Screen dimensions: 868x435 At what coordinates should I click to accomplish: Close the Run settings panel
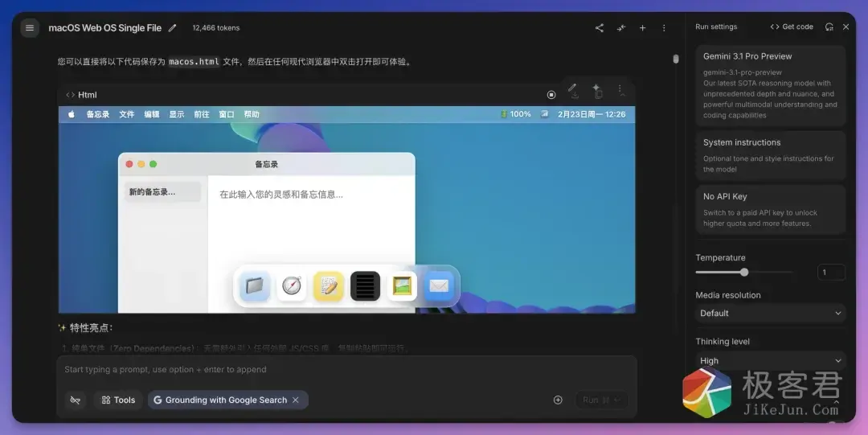click(845, 27)
